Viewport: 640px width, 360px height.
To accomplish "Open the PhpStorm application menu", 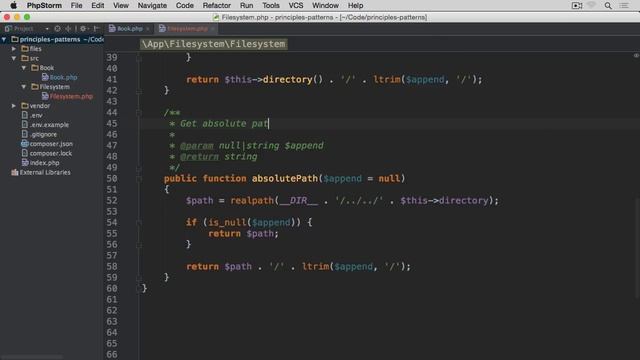I will click(x=44, y=5).
